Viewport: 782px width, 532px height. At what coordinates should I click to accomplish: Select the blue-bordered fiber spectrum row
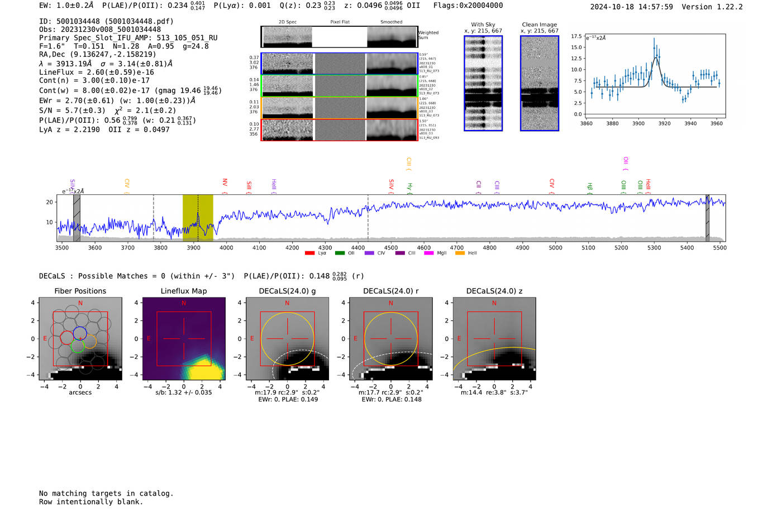pyautogui.click(x=339, y=64)
